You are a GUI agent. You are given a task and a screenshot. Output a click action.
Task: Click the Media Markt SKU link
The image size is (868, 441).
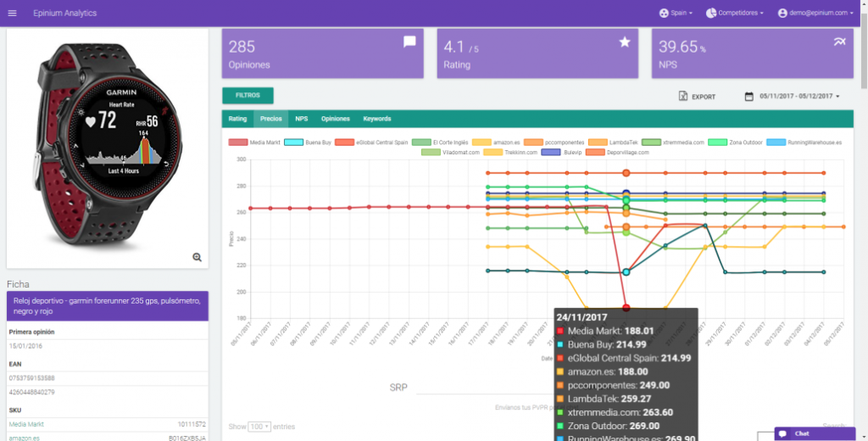[x=26, y=424]
